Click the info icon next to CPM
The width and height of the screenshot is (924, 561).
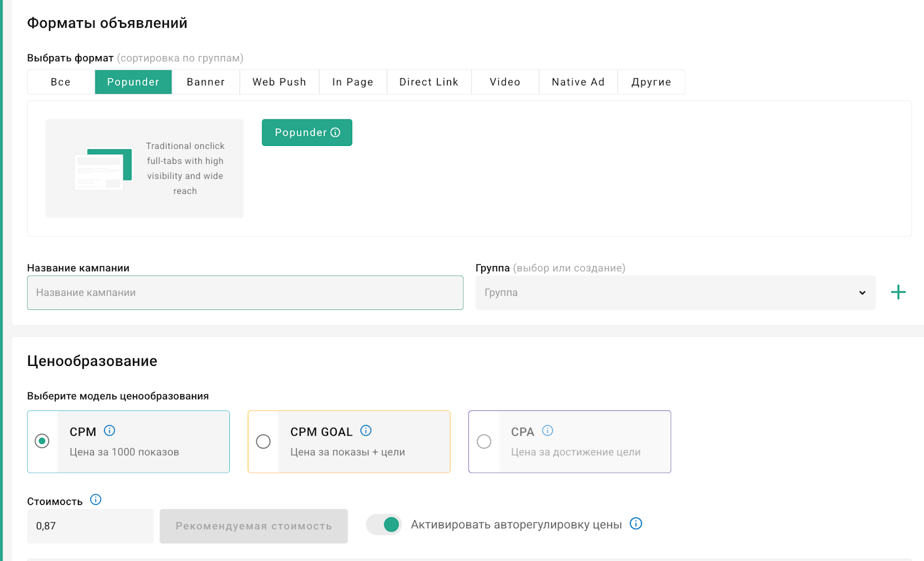[109, 431]
